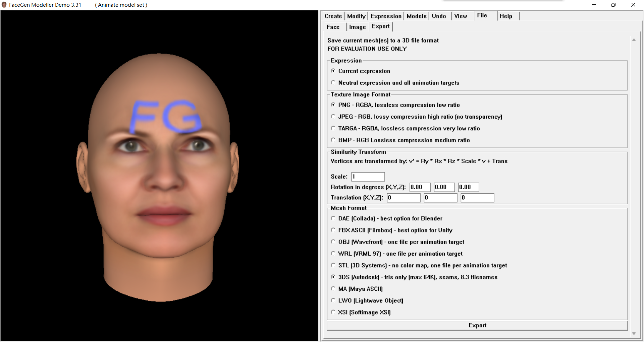Choose MA Maya ASCII mesh format

coord(357,289)
